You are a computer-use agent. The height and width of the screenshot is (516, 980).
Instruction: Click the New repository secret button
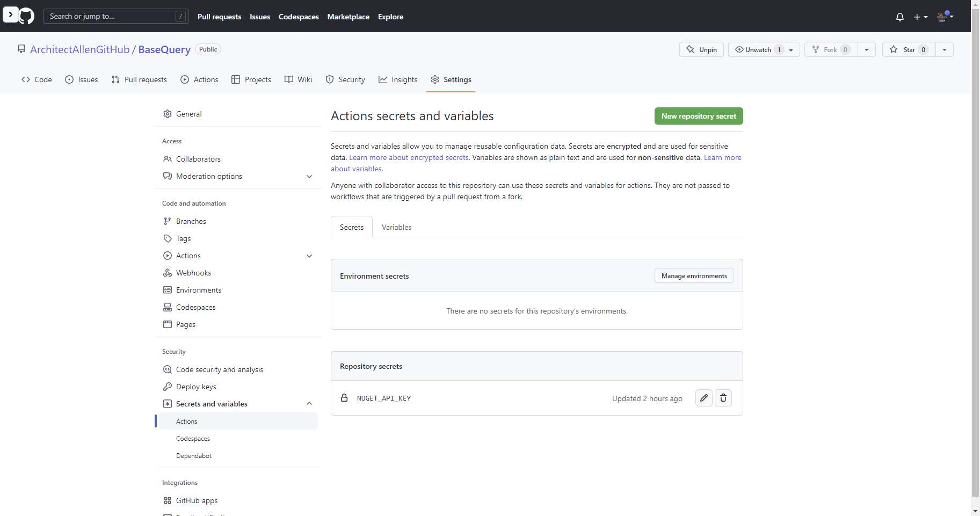tap(698, 116)
